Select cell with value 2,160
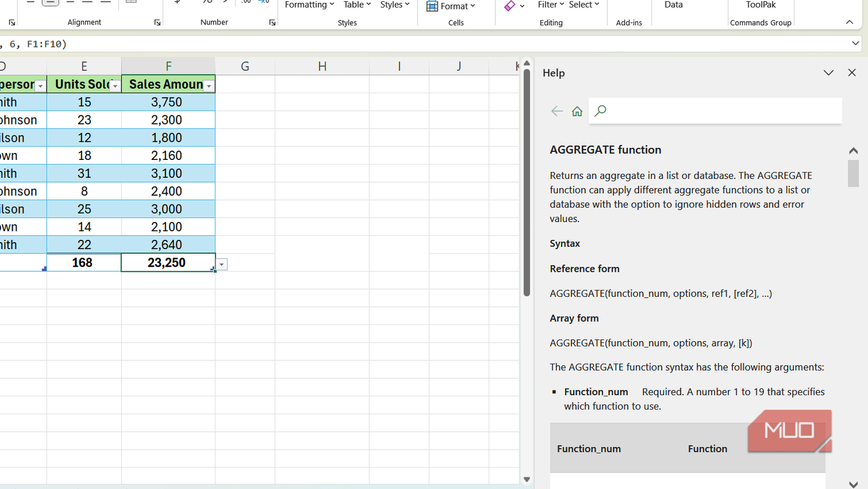The image size is (868, 489). [169, 155]
